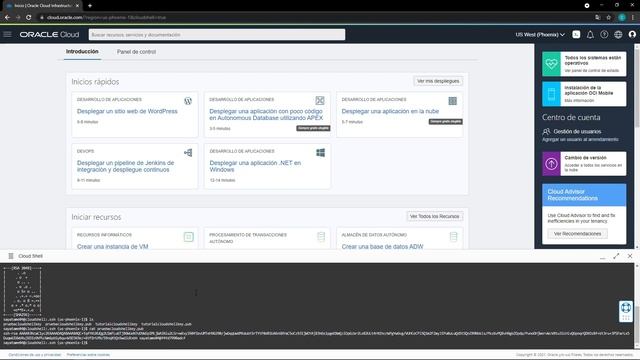Reload the browser page
Screen dimensions: 640x360
coord(29,18)
